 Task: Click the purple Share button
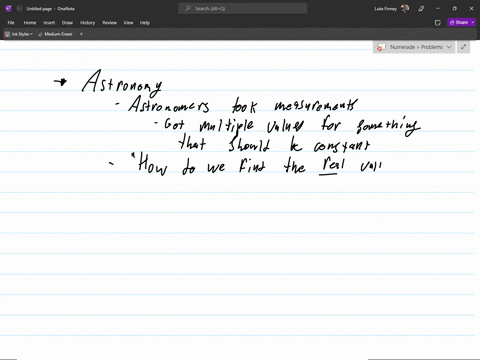click(459, 22)
